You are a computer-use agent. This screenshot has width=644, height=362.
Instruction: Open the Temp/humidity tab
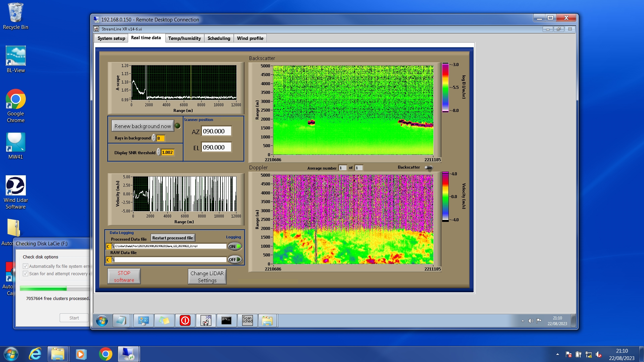click(184, 38)
